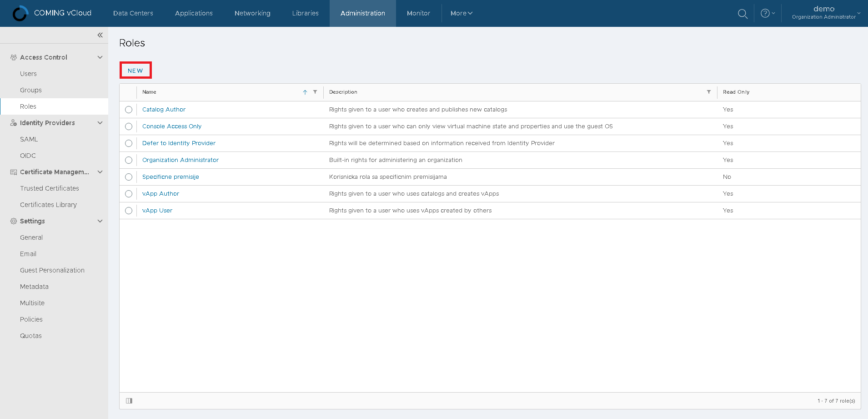This screenshot has height=419, width=868.
Task: Select the Catalog Author radio button
Action: click(129, 110)
